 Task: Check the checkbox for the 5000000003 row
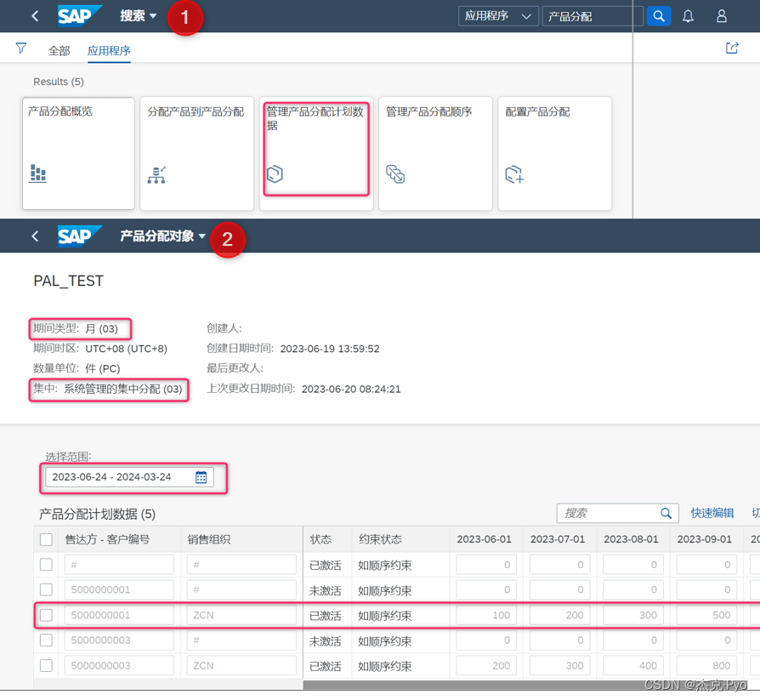click(47, 640)
